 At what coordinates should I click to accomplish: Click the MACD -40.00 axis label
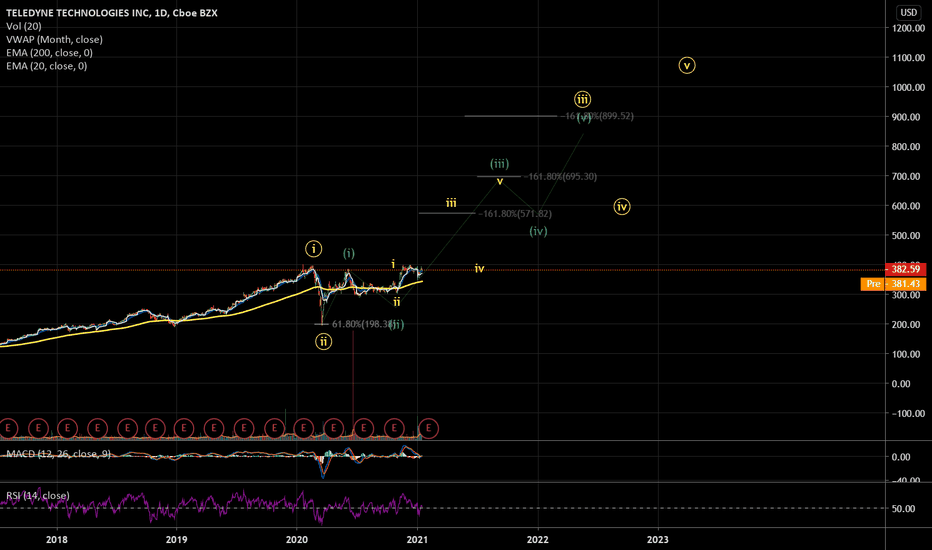pyautogui.click(x=905, y=479)
